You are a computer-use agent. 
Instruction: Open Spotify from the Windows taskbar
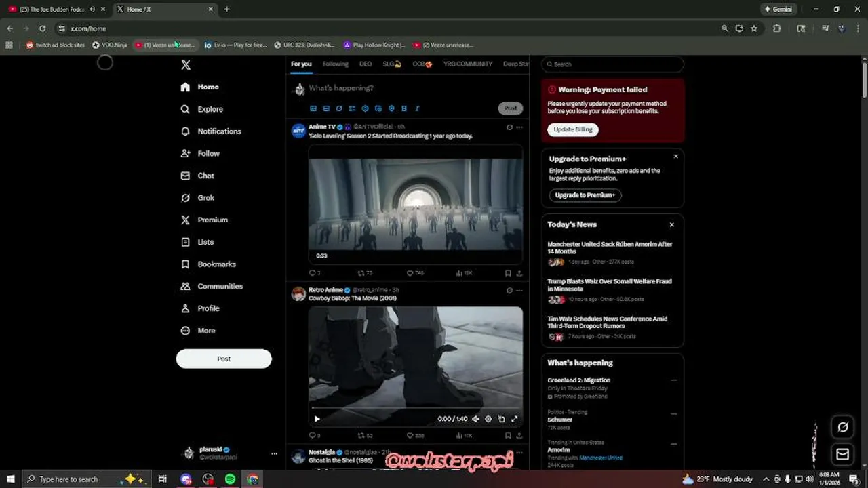tap(231, 479)
